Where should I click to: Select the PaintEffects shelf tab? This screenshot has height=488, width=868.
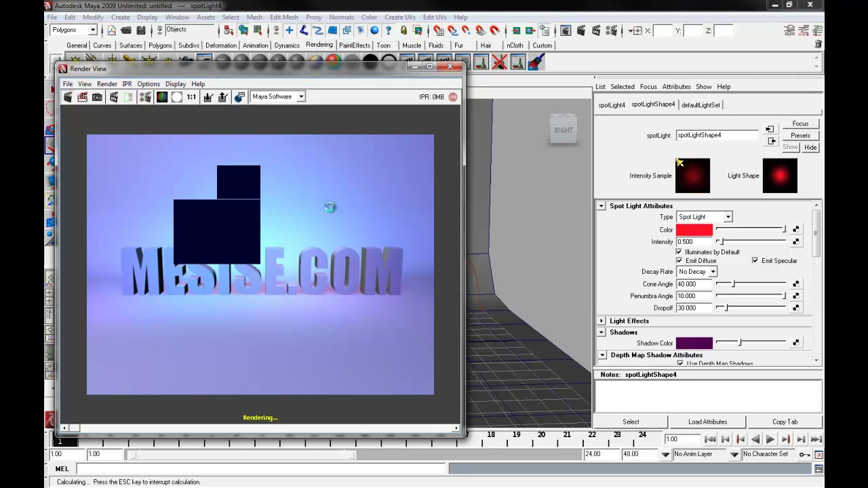point(355,45)
